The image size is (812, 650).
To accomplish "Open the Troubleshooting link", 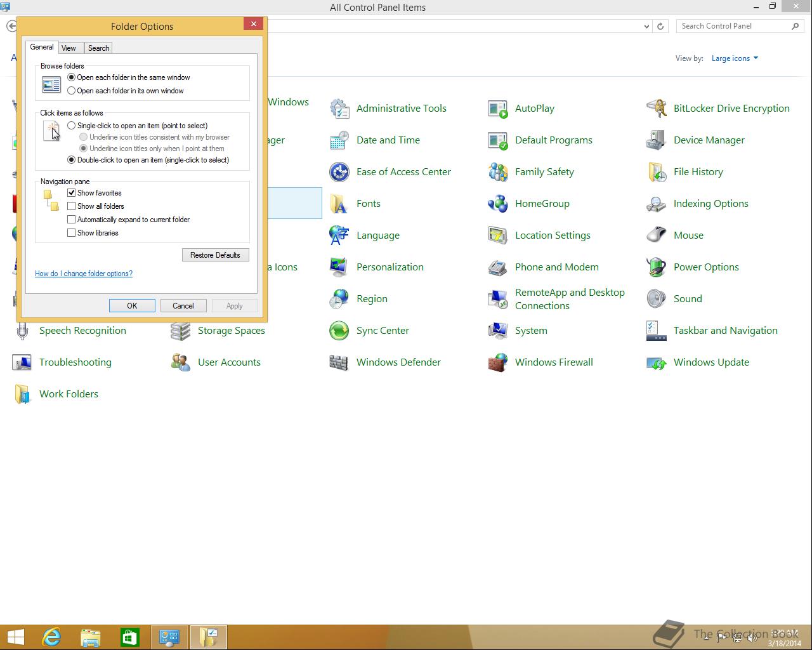I will [75, 362].
